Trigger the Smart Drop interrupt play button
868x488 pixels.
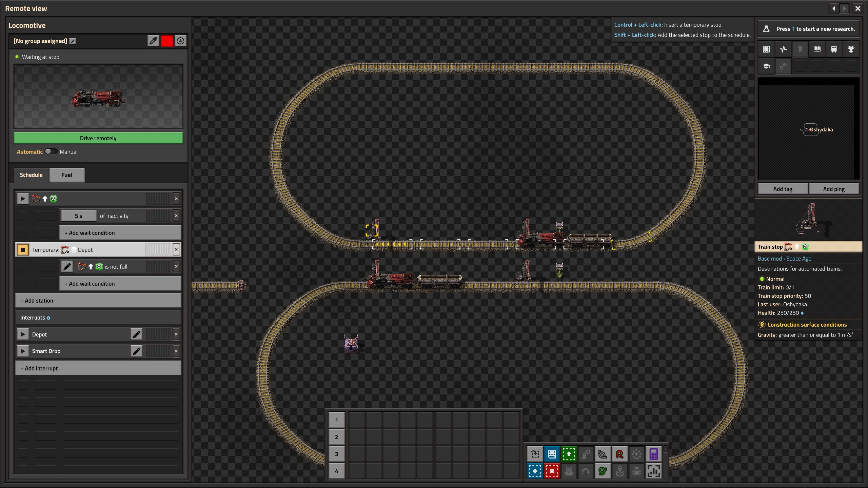[23, 351]
